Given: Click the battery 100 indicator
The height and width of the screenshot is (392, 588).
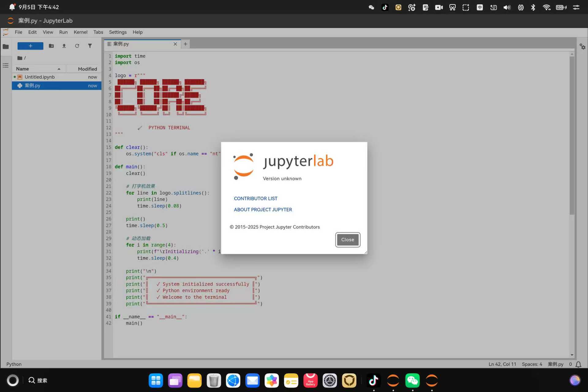Looking at the screenshot, I should [x=561, y=7].
